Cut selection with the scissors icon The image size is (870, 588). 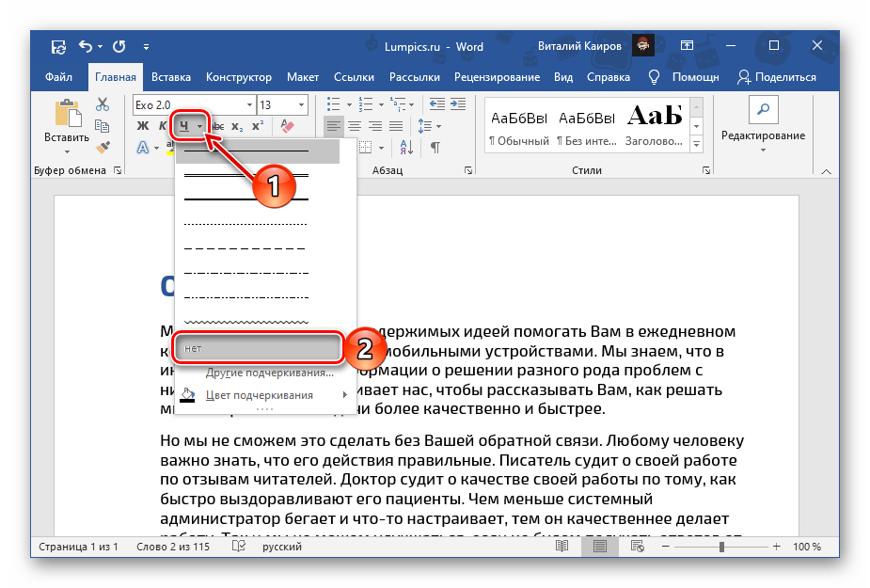click(x=103, y=103)
